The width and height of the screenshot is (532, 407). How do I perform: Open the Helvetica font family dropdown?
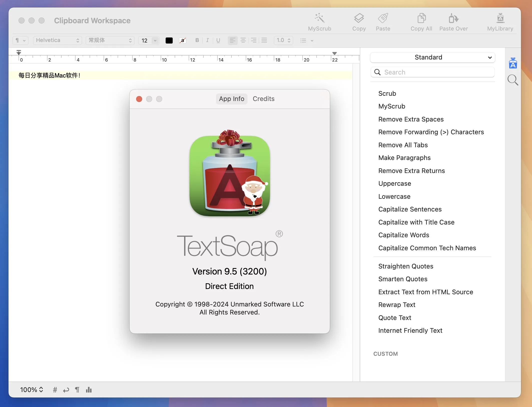click(58, 40)
